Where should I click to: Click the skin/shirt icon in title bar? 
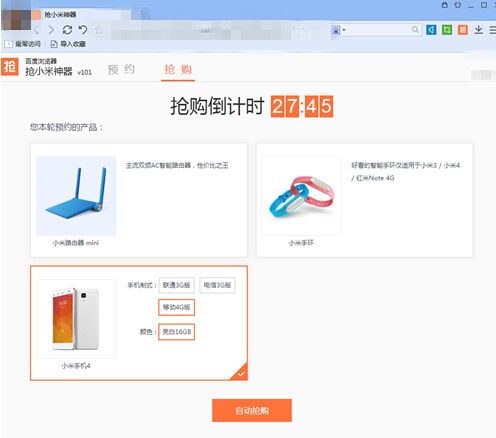coord(458,5)
